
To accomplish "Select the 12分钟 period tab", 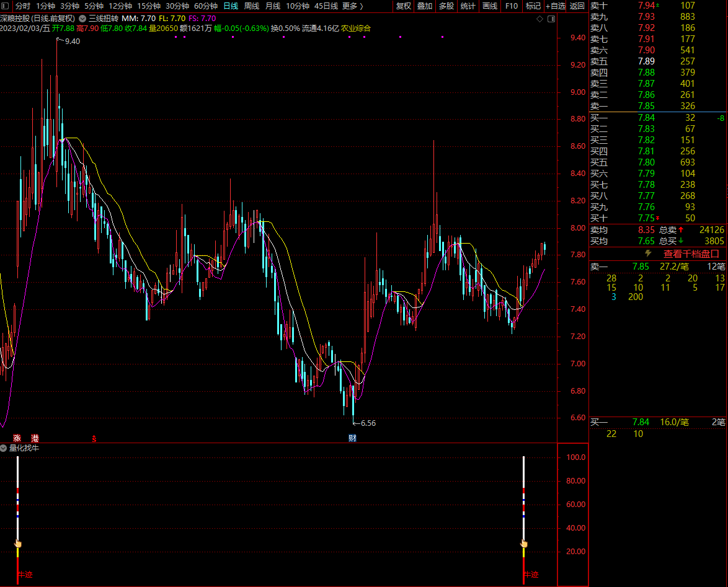I will pos(120,6).
